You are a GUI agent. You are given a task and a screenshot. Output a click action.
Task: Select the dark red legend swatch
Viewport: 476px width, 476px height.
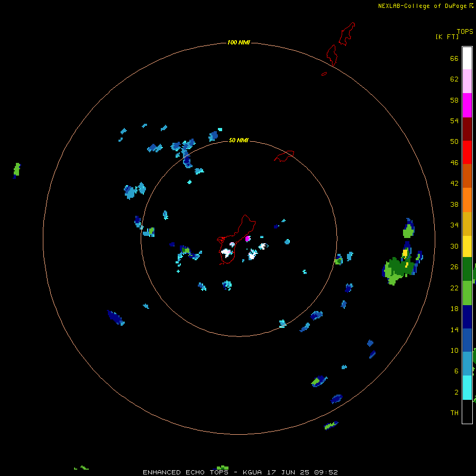[467, 129]
